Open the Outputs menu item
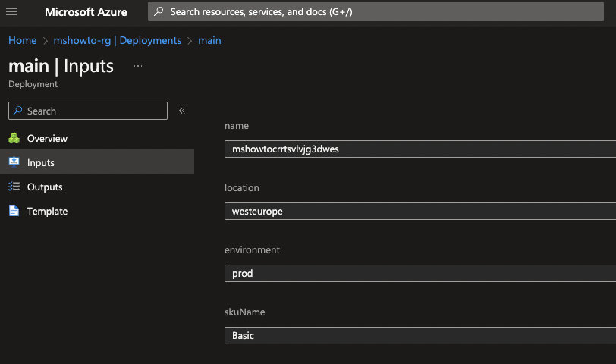This screenshot has width=616, height=364. (x=97, y=187)
